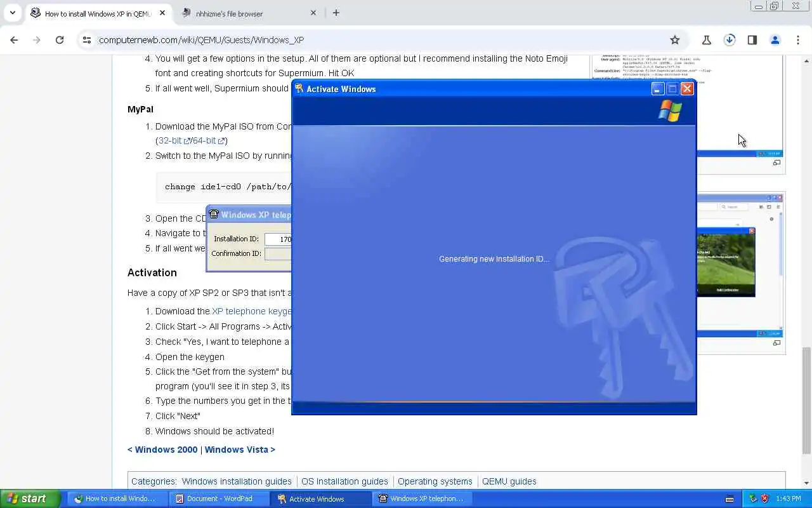Click 'Windows should be activated!' text
The image size is (812, 508).
click(x=214, y=431)
